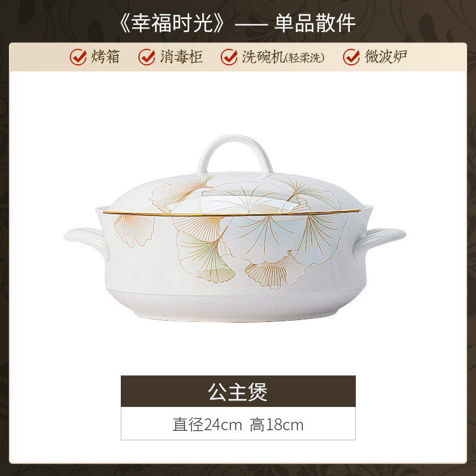This screenshot has height=476, width=476.
Task: Click the pot's left side handle
Action: [x=87, y=241]
